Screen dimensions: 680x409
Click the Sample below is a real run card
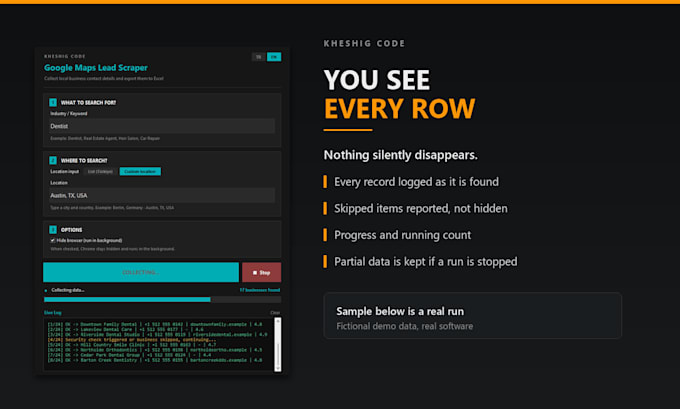click(x=473, y=316)
